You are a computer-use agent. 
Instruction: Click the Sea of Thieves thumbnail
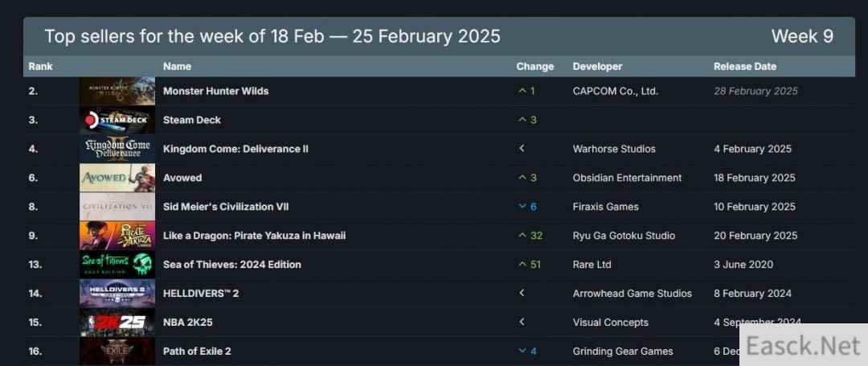[x=117, y=265]
